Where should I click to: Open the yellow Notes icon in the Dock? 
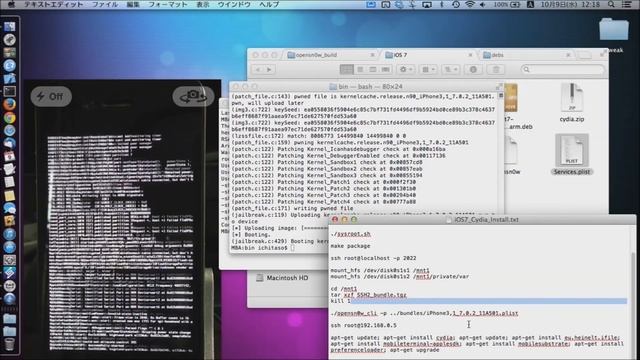pyautogui.click(x=9, y=195)
